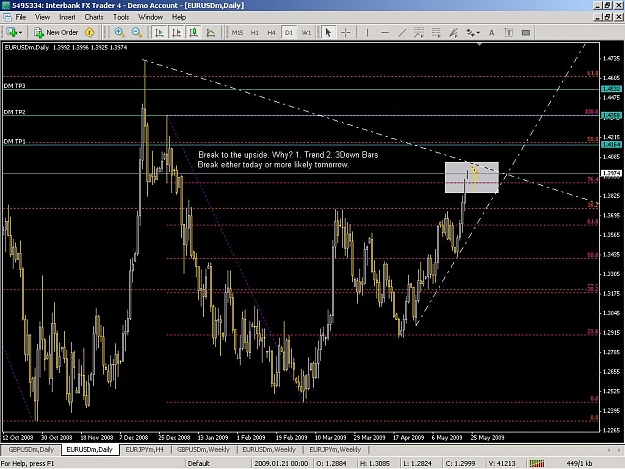
Task: Select the text annotation A tool
Action: point(491,33)
